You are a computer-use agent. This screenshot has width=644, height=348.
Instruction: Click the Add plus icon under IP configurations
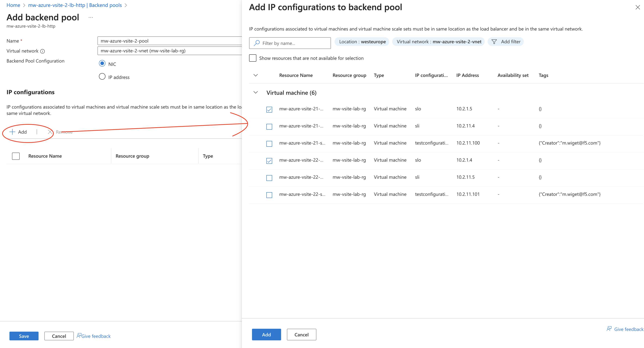coord(12,132)
